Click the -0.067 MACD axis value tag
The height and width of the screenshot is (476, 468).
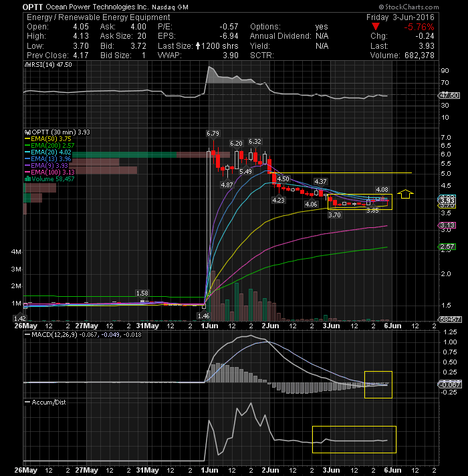coord(451,384)
